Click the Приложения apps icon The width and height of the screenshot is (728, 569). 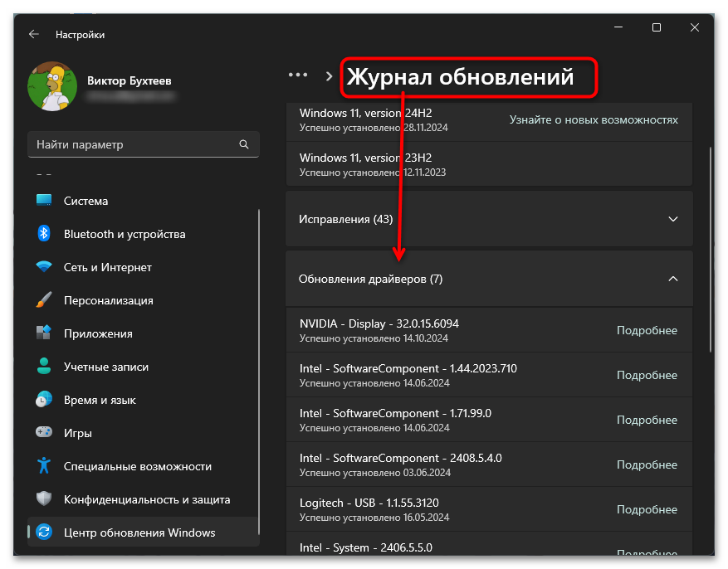point(44,333)
